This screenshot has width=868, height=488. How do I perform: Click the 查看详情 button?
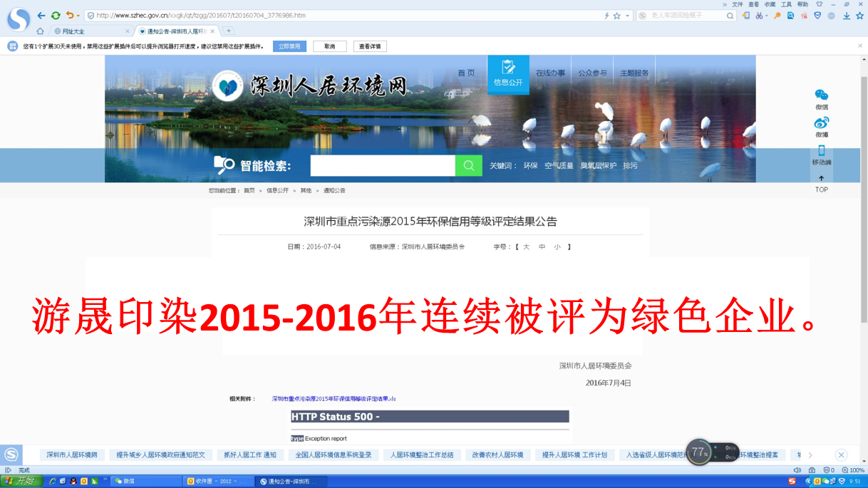(x=370, y=46)
